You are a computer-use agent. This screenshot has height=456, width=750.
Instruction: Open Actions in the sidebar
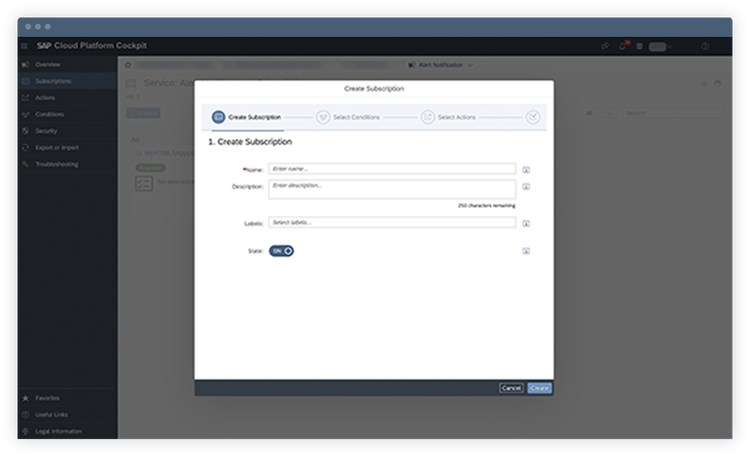click(67, 98)
